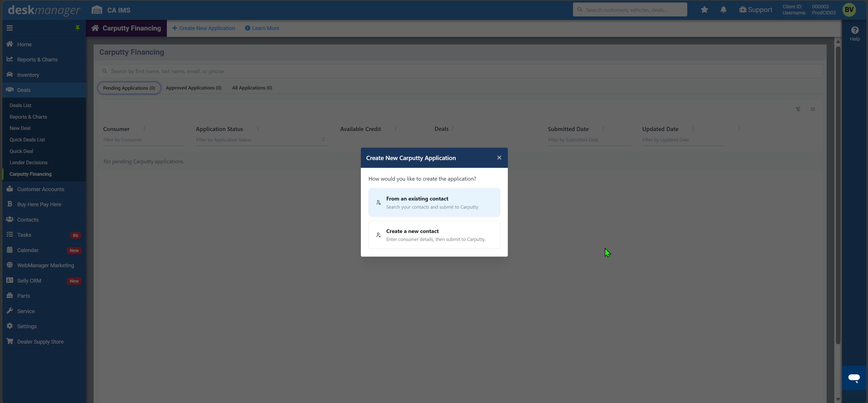Open Settings in the sidebar
Viewport: 868px width, 403px height.
point(44,326)
